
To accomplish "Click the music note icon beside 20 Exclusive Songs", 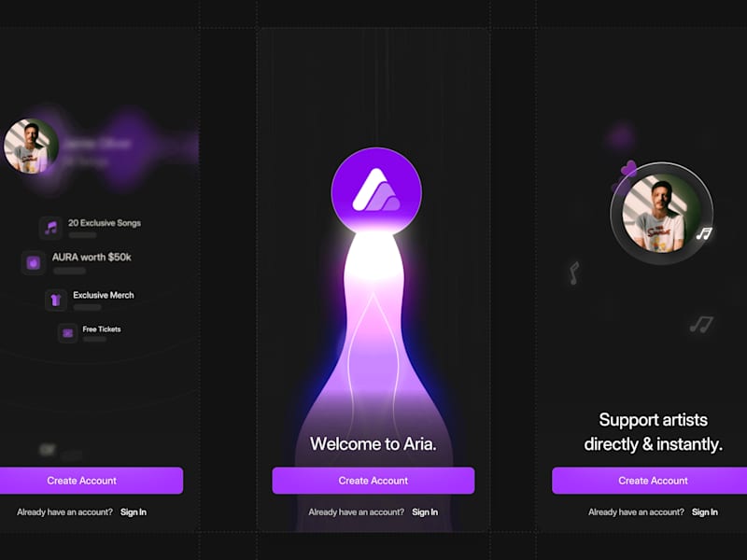I will coord(51,228).
